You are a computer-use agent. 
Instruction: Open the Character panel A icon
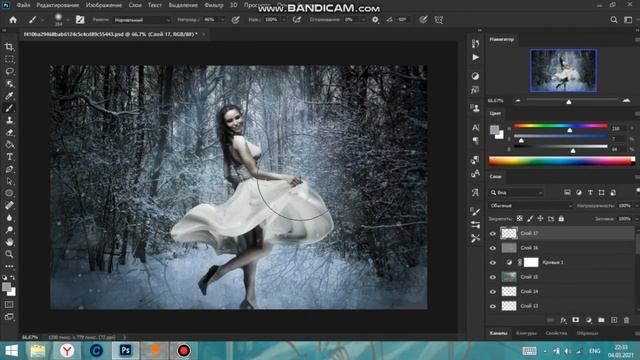pos(476,128)
